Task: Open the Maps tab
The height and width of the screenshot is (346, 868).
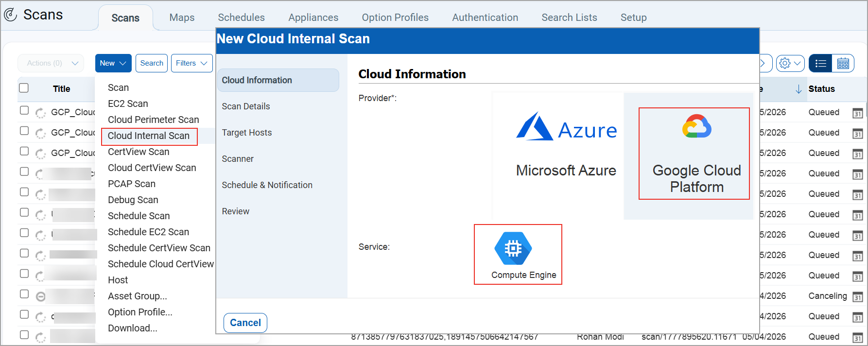Action: pyautogui.click(x=182, y=17)
